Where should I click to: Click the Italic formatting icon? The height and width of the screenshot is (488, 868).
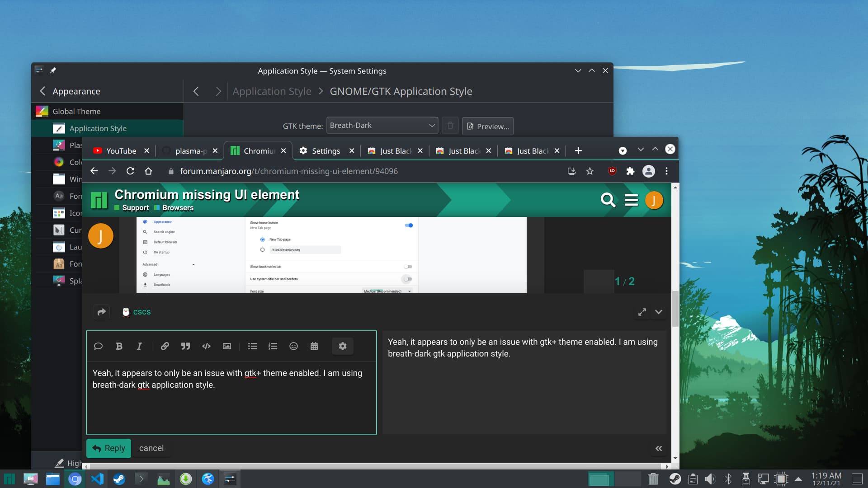(139, 346)
